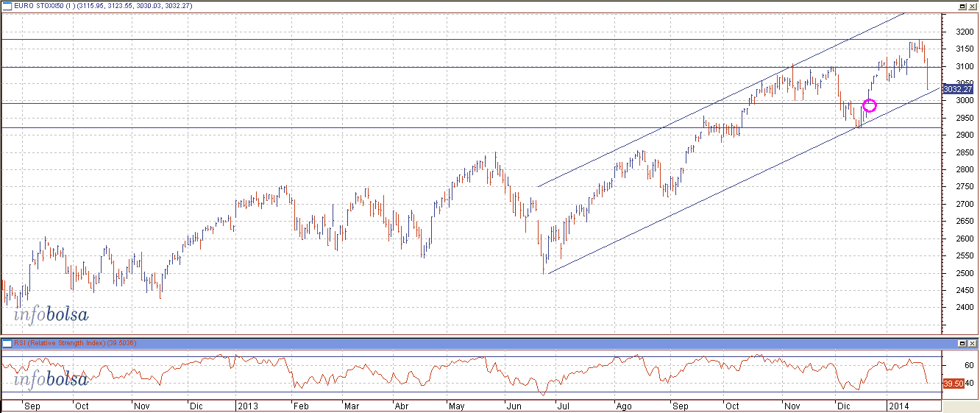Click the current price label 3032.27
980x413 pixels.
pos(957,89)
